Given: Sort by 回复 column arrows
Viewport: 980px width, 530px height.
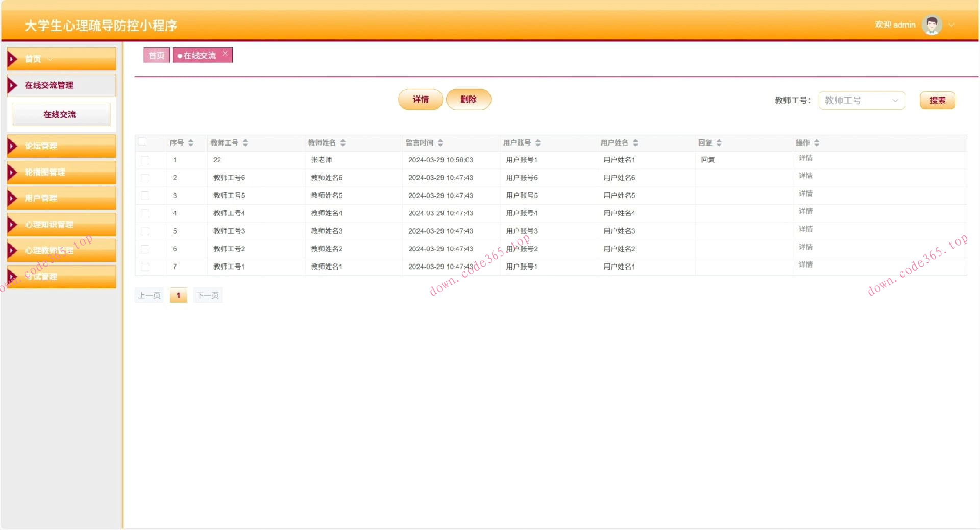Looking at the screenshot, I should coord(719,143).
